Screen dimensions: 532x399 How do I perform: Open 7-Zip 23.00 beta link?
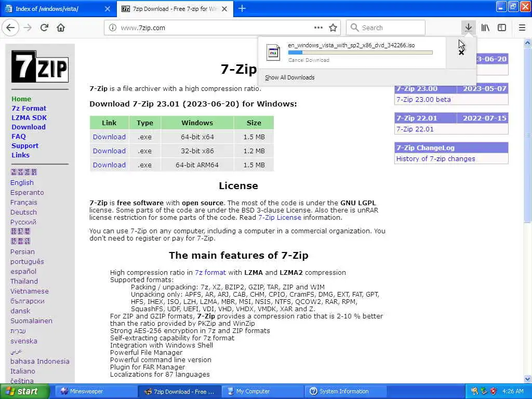423,99
